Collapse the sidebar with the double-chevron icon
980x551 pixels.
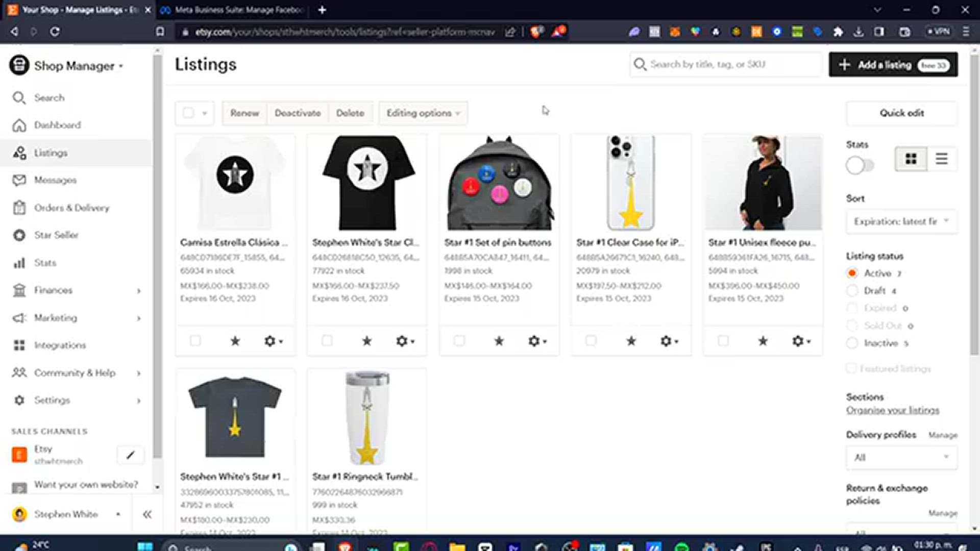click(147, 514)
